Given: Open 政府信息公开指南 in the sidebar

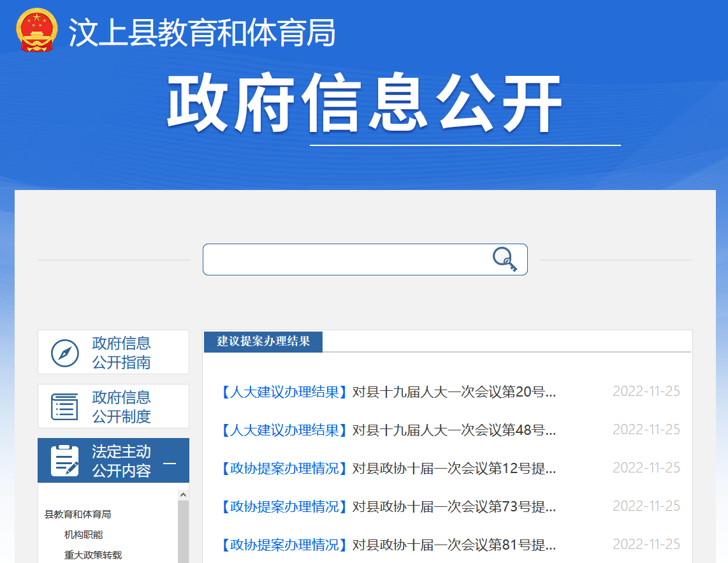Looking at the screenshot, I should [113, 352].
